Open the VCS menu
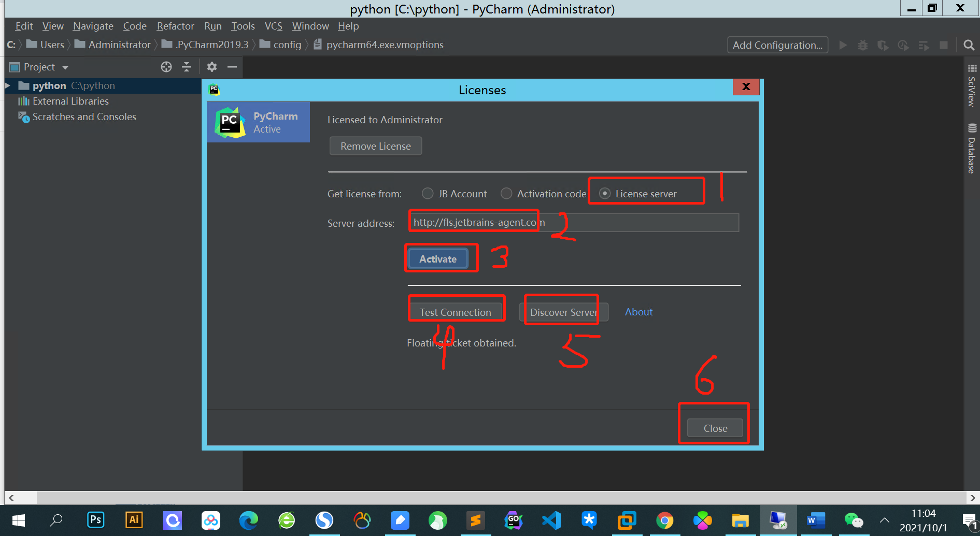Screen dimensions: 980x536 [x=274, y=26]
